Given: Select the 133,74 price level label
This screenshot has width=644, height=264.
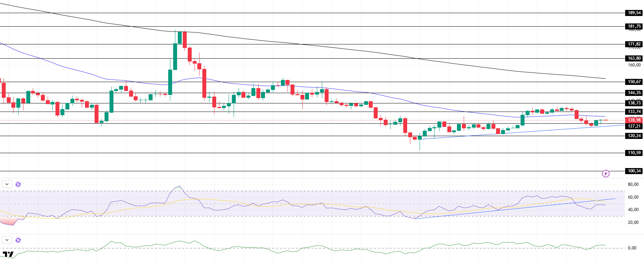Looking at the screenshot, I should (634, 112).
